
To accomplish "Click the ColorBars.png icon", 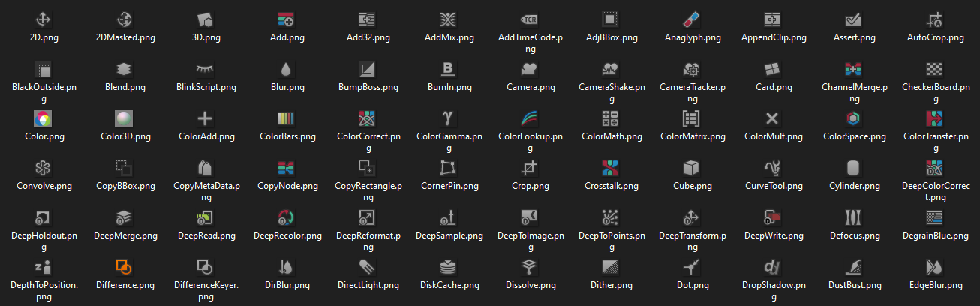I will [286, 118].
